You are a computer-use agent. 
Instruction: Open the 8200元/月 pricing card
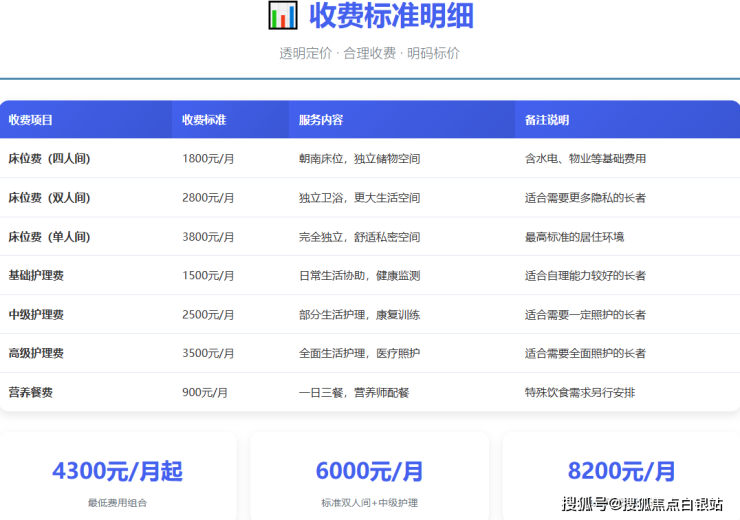(x=621, y=478)
